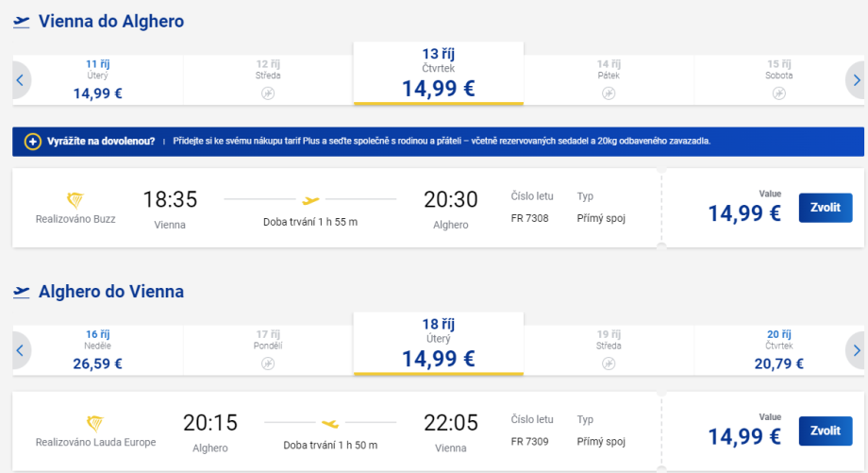Show earlier return dates with left arrow
This screenshot has height=473, width=868.
tap(19, 350)
